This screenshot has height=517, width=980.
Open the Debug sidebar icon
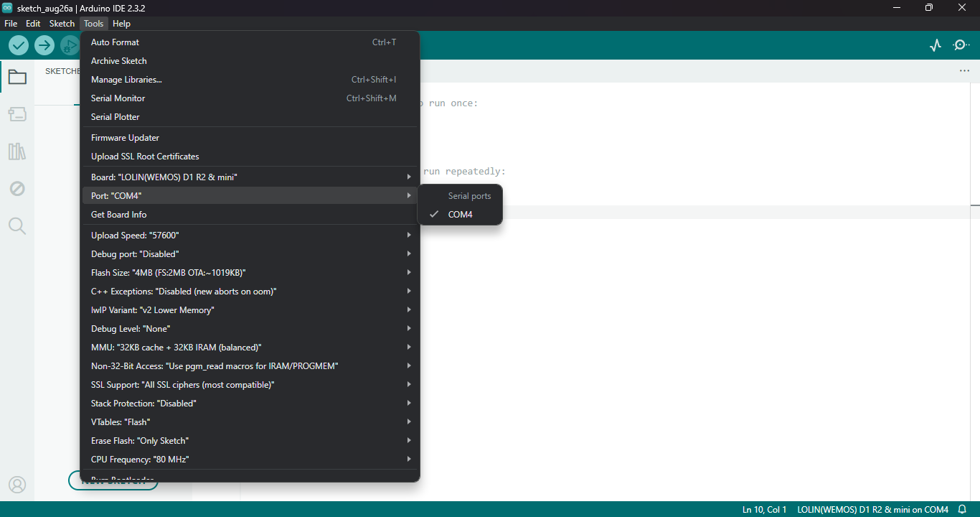click(x=17, y=189)
